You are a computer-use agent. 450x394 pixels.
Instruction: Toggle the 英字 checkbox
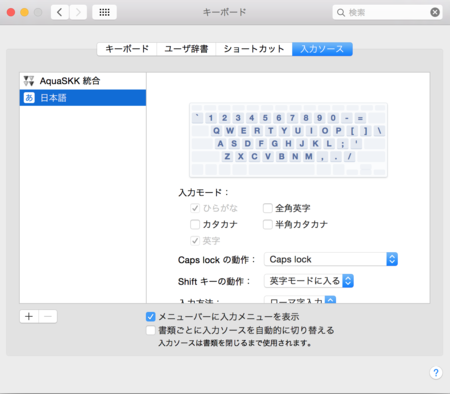point(195,241)
